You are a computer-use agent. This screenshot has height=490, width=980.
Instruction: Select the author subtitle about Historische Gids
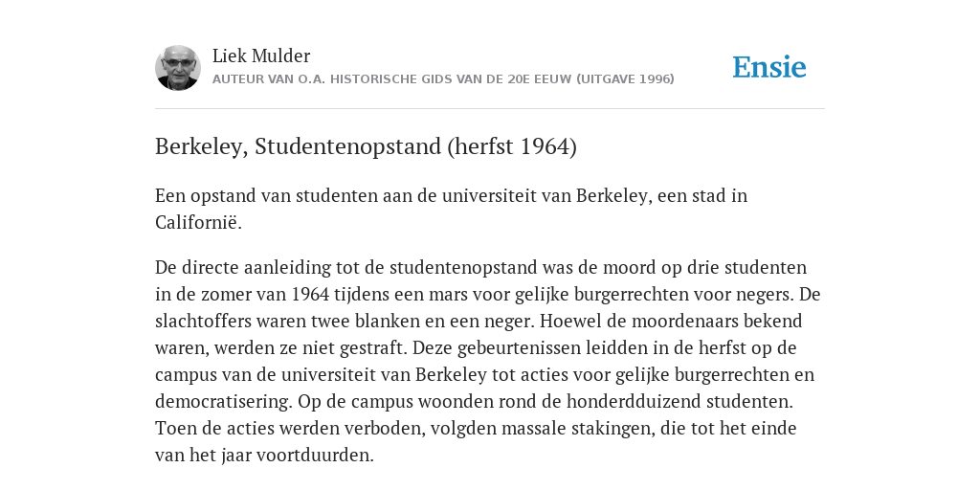point(443,79)
